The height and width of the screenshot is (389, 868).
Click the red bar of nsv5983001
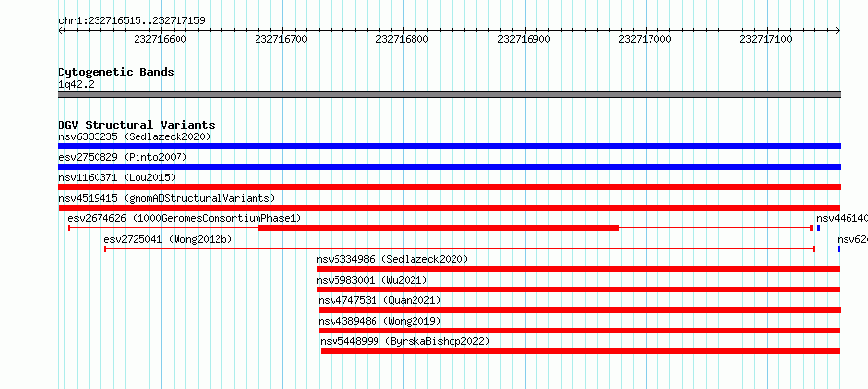(x=578, y=290)
